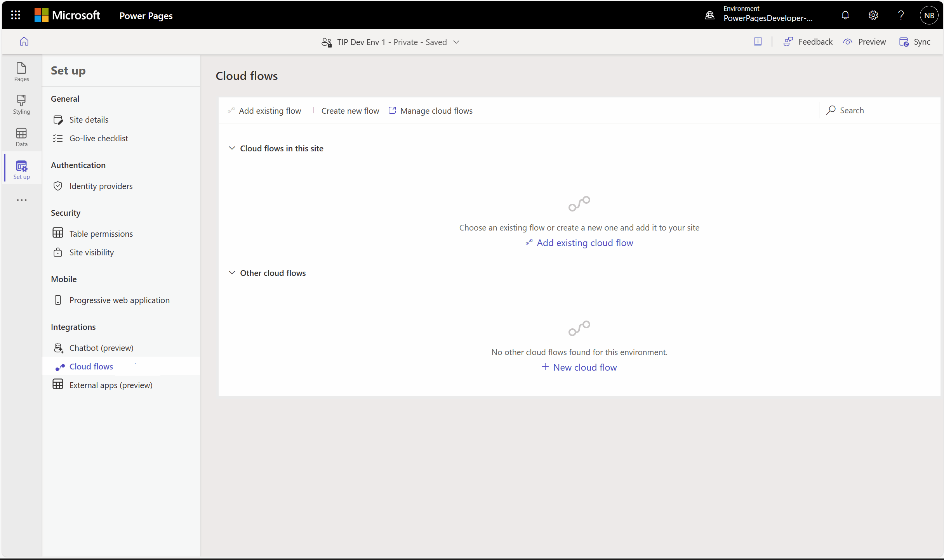Viewport: 944px width, 560px height.
Task: Open the Data workspace icon
Action: pyautogui.click(x=21, y=136)
